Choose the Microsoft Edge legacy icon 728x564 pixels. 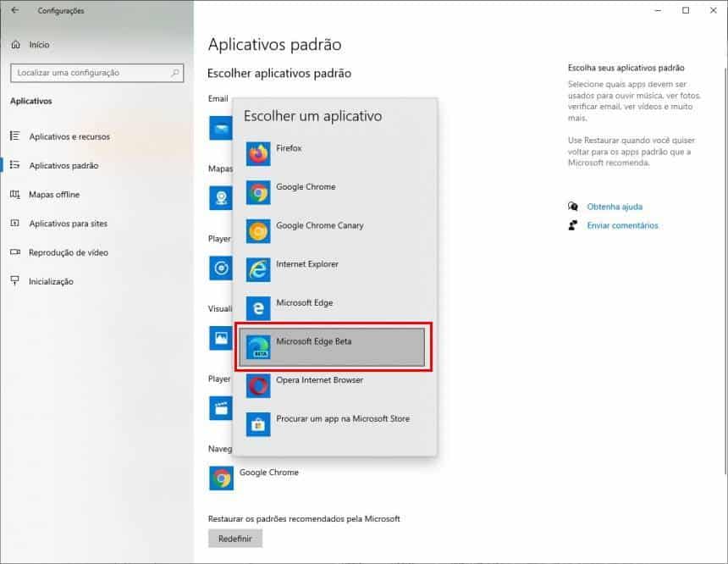coord(258,308)
